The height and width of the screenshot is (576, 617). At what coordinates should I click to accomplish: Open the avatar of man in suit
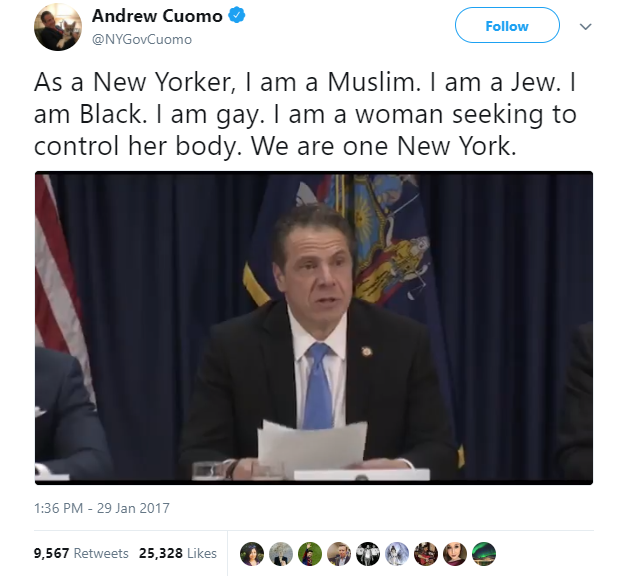[339, 554]
